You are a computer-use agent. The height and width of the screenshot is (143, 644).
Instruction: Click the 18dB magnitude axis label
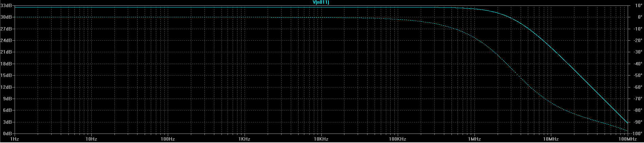tap(6, 64)
